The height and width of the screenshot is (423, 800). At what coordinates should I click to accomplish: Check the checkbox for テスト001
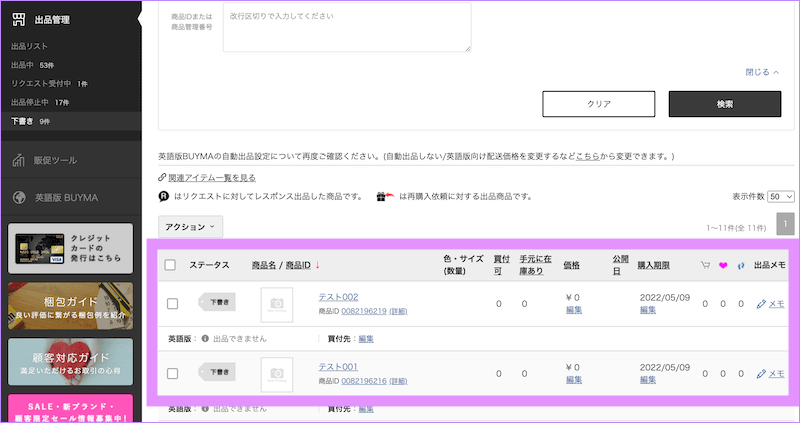tap(172, 373)
